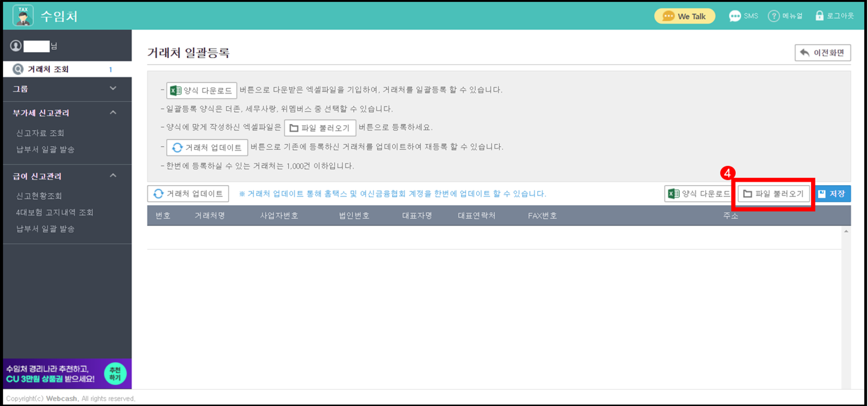Click 거래처 업데이트 button above table

click(188, 194)
